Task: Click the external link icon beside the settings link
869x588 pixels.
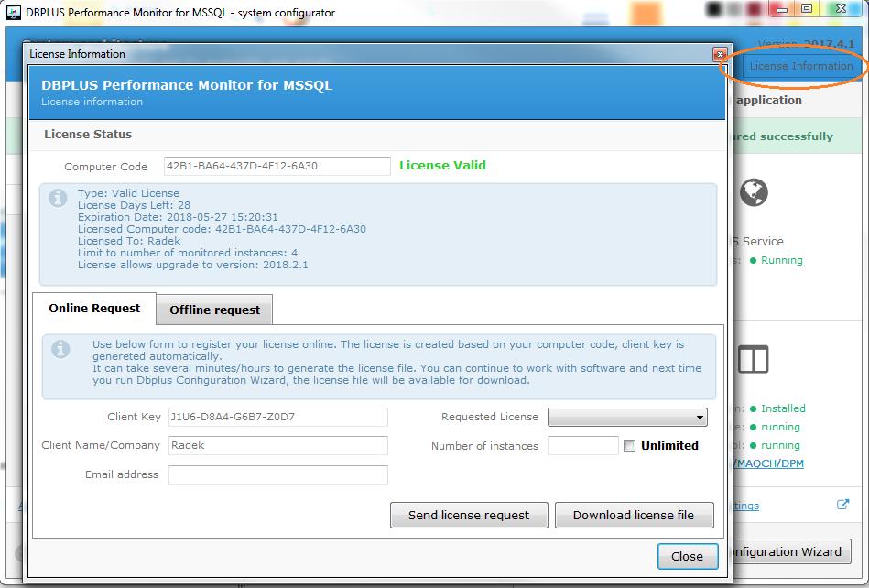Action: (842, 505)
